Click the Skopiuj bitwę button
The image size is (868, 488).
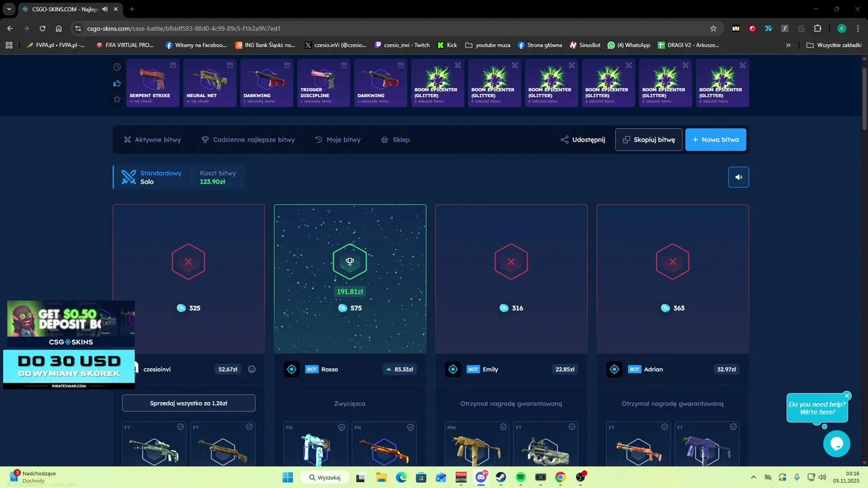click(x=649, y=140)
